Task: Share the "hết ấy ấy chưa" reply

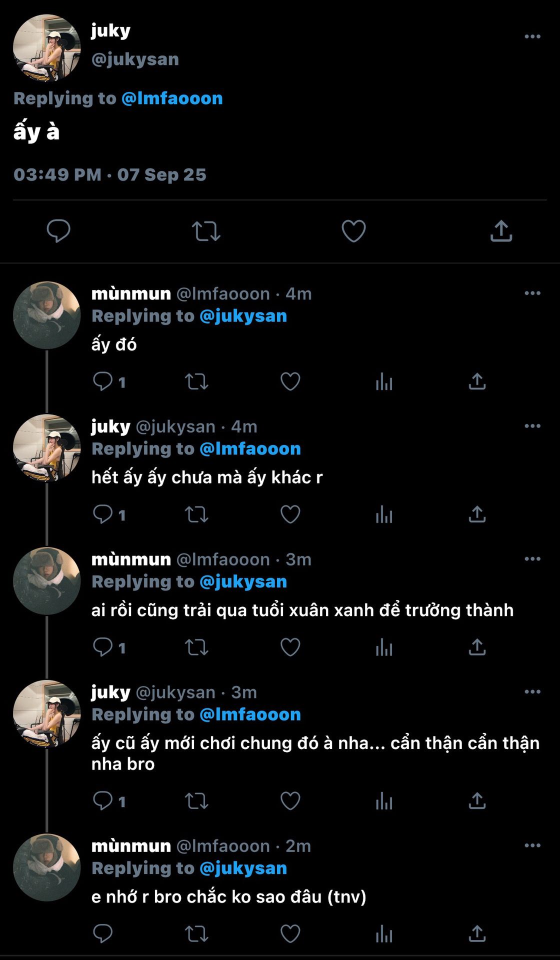Action: pyautogui.click(x=477, y=514)
